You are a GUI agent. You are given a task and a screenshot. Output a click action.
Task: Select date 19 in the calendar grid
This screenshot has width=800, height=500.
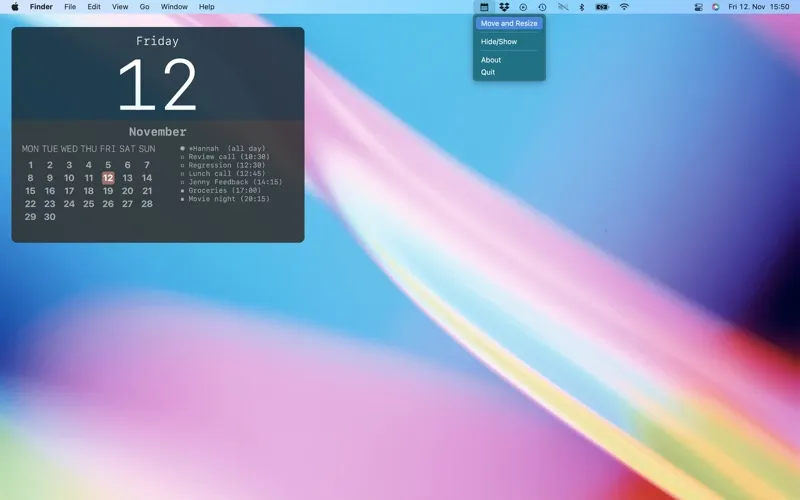[108, 191]
